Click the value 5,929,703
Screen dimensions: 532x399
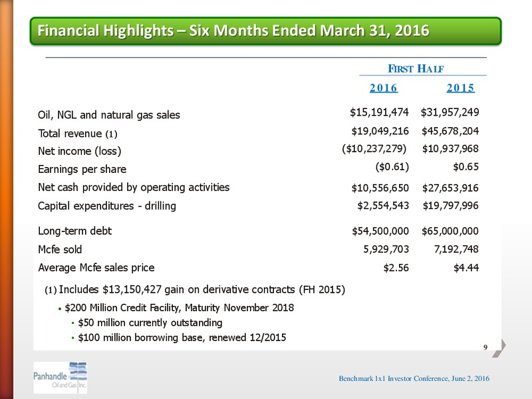tap(386, 249)
